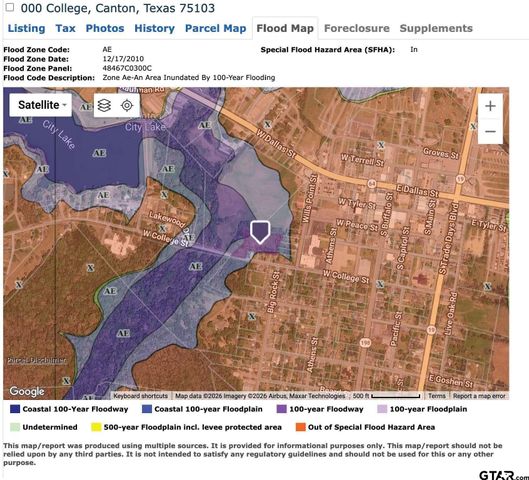Switch to the Tax tab
The image size is (529, 480).
[65, 28]
